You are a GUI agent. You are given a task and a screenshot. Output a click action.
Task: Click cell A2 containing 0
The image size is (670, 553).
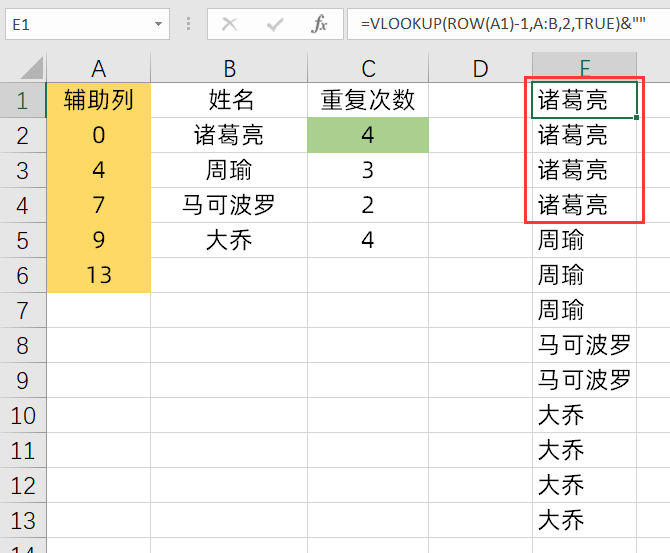99,135
